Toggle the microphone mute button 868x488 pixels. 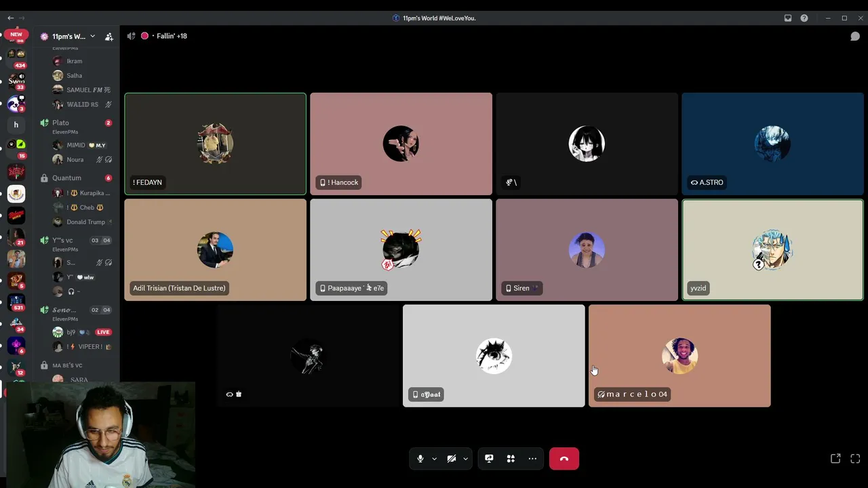[x=420, y=459]
